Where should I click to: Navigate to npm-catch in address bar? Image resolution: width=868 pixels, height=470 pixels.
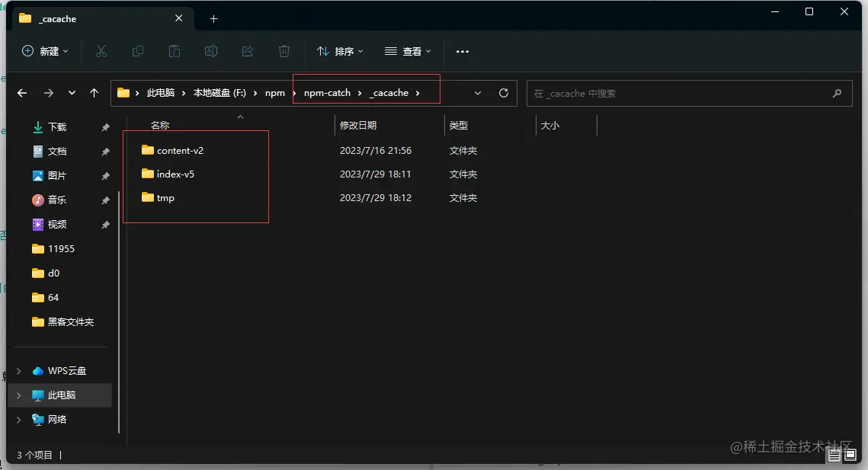coord(327,93)
